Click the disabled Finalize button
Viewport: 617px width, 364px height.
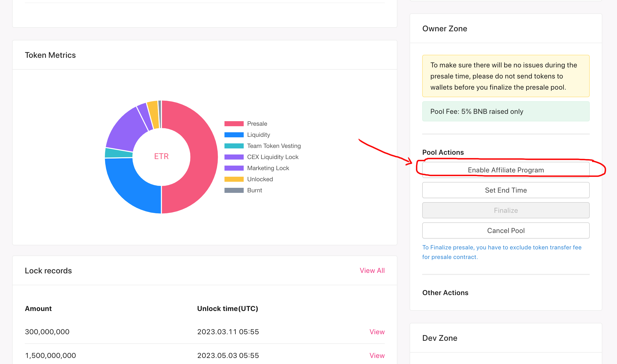[506, 210]
